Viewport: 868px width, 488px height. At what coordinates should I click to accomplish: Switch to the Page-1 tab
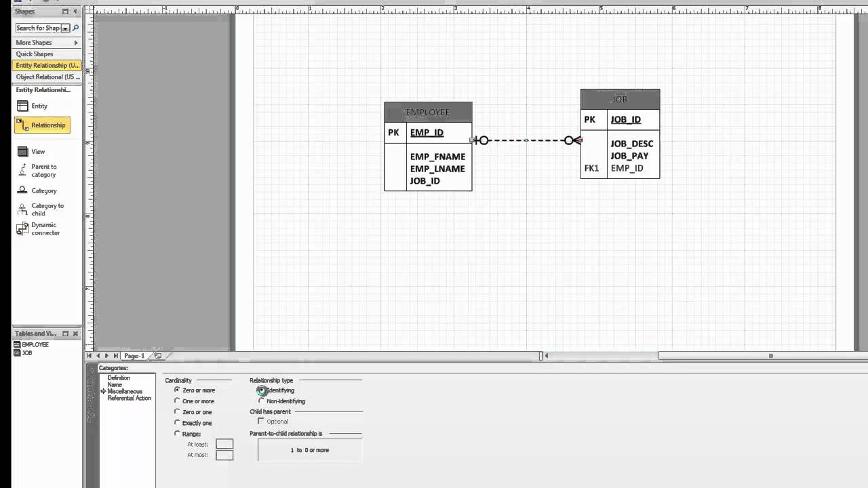(x=134, y=356)
